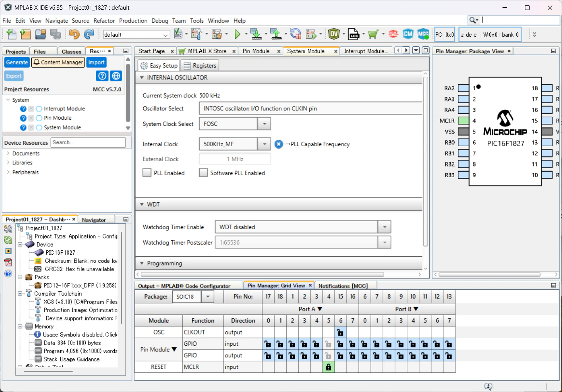Viewport: 562px width, 392px height.
Task: Click the blue help question button in Resources
Action: pyautogui.click(x=102, y=76)
